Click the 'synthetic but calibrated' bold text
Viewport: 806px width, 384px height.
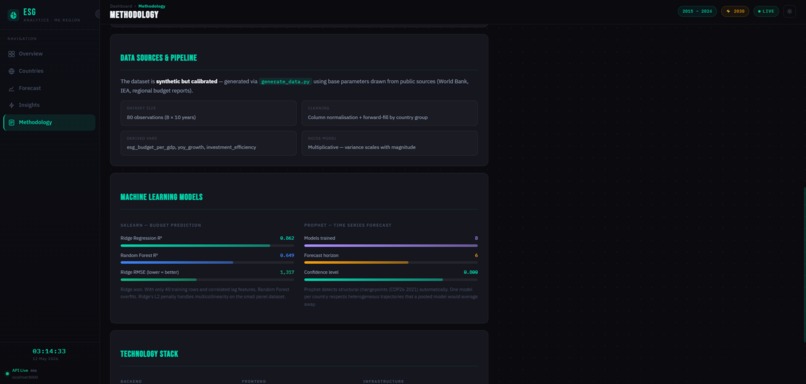[187, 81]
